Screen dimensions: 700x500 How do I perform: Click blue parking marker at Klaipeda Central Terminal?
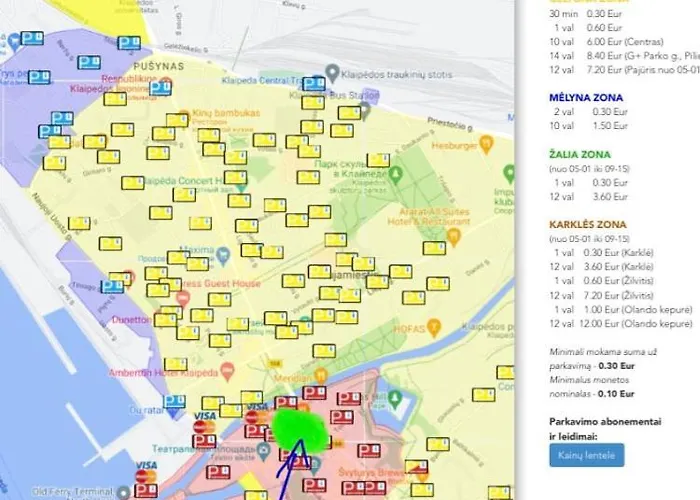click(315, 84)
